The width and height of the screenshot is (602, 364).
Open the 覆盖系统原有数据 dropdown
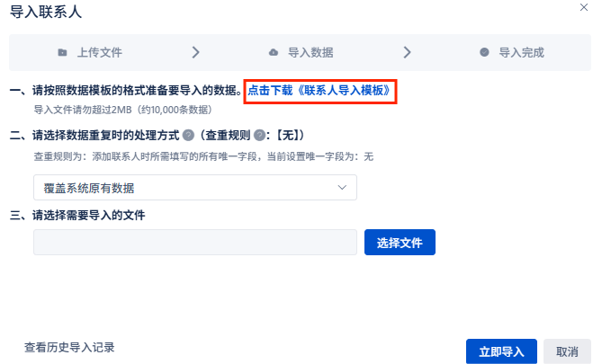[x=195, y=188]
